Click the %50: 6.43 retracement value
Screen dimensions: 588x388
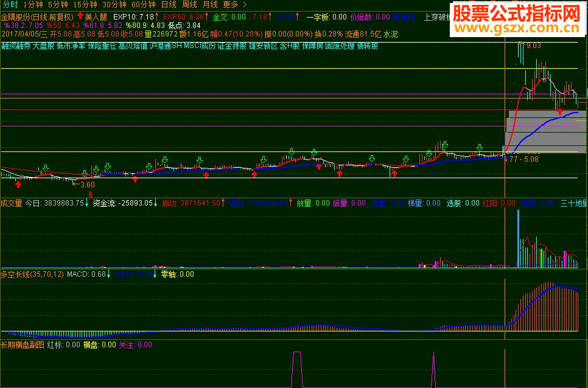63,26
